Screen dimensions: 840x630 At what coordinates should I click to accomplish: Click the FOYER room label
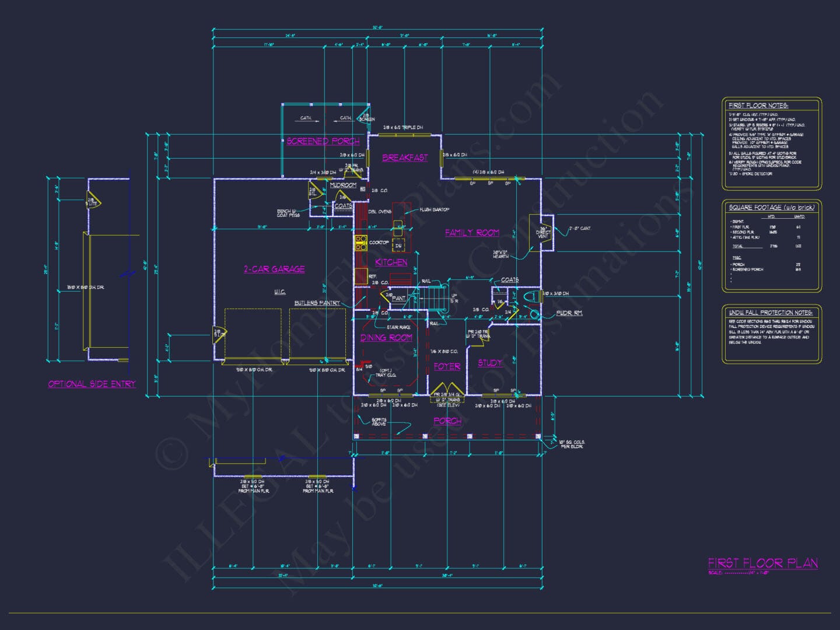(447, 366)
